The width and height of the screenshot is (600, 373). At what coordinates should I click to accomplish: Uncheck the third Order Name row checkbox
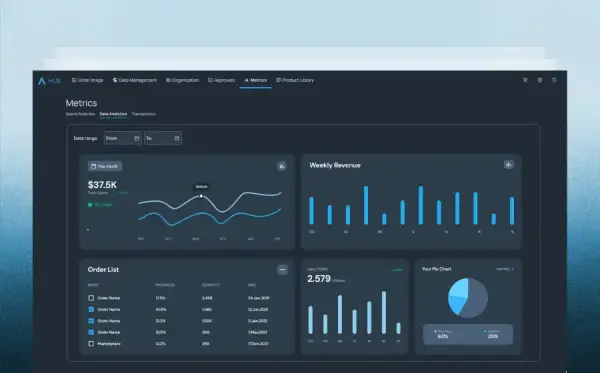click(x=91, y=321)
